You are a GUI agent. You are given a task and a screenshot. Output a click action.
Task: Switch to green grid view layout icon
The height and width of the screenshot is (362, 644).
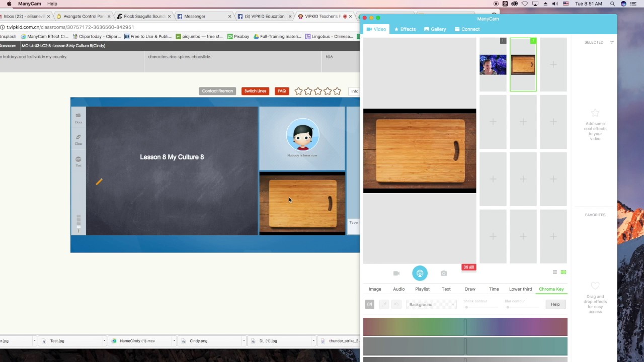[x=563, y=272]
